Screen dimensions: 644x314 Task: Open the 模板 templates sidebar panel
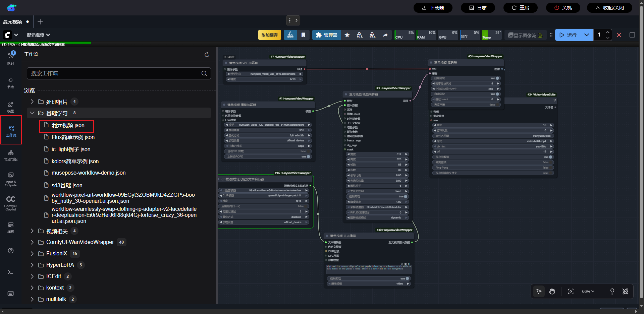(x=11, y=228)
